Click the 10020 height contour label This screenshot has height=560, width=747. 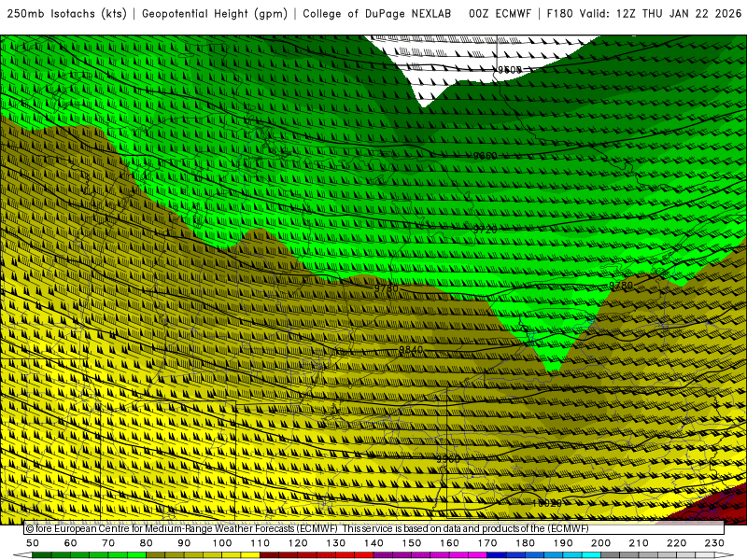(x=547, y=503)
